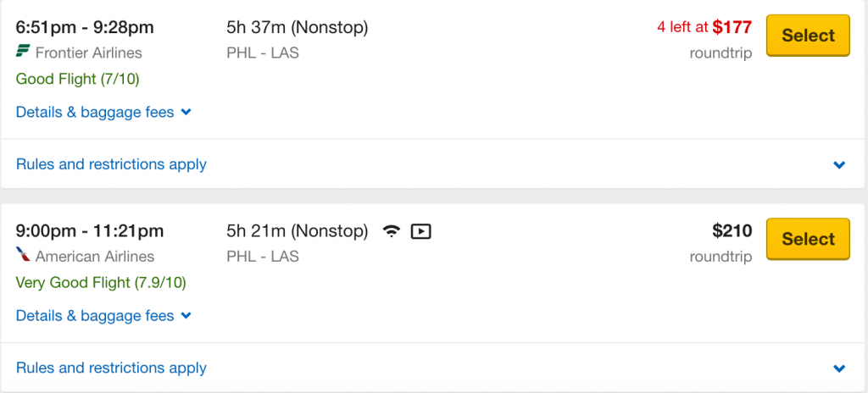This screenshot has height=393, width=868.
Task: Select the $177 Frontier Airlines flight
Action: click(x=808, y=36)
